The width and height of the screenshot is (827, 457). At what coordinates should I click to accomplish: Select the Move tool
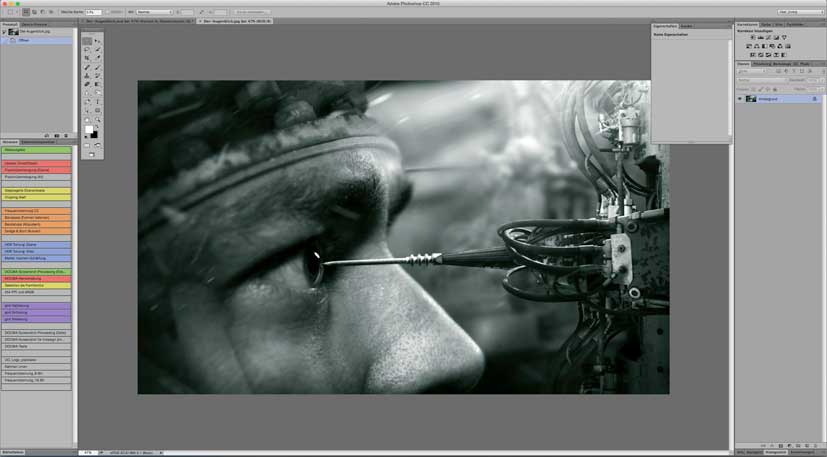pyautogui.click(x=98, y=41)
